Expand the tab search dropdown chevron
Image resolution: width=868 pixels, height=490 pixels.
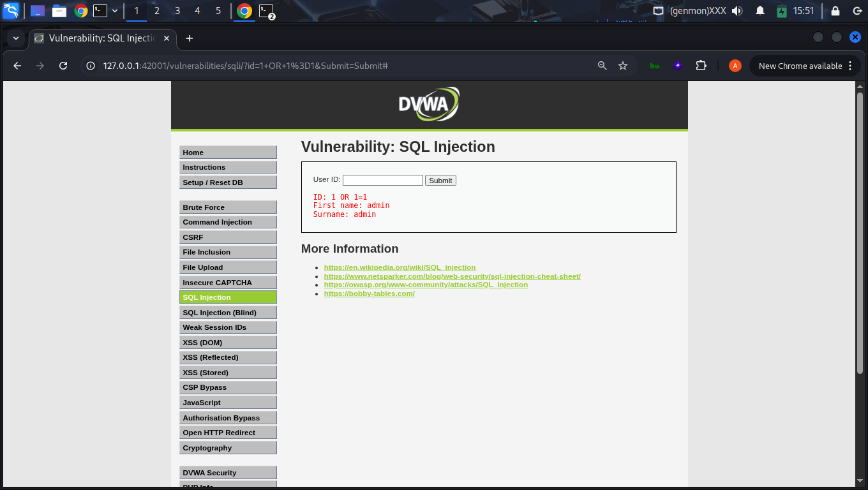click(15, 38)
